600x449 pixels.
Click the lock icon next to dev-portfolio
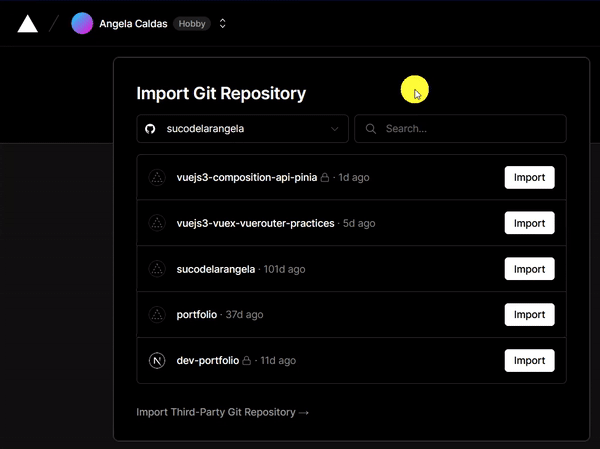[247, 360]
